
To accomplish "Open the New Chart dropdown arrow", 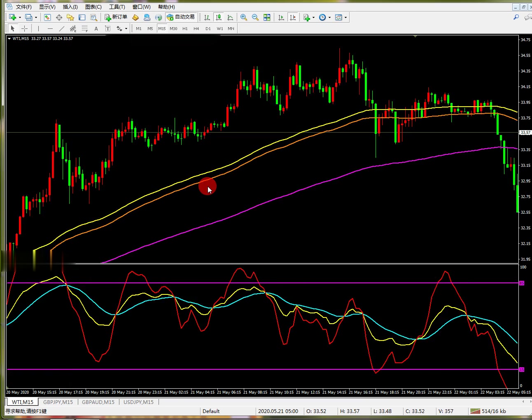I will [20, 17].
